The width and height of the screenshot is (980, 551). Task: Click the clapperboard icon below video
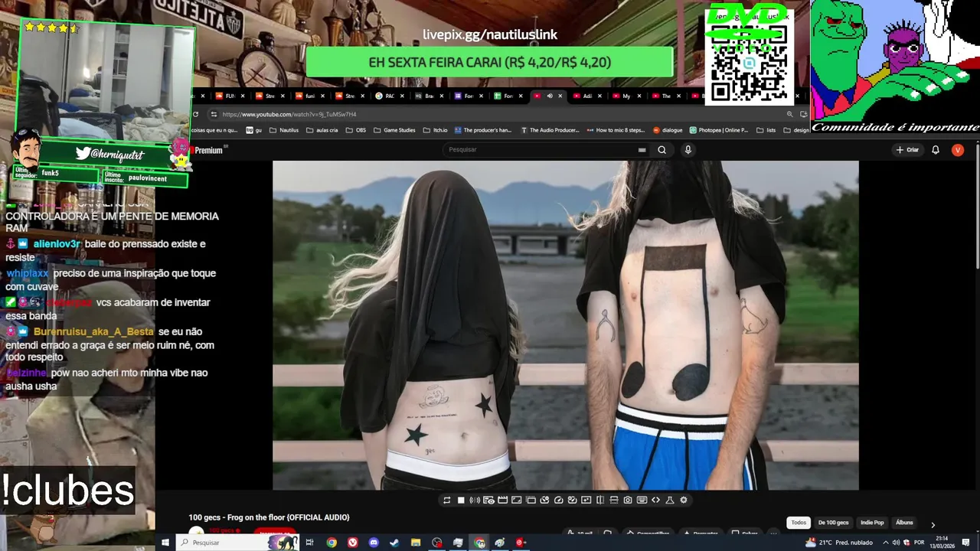(x=502, y=500)
